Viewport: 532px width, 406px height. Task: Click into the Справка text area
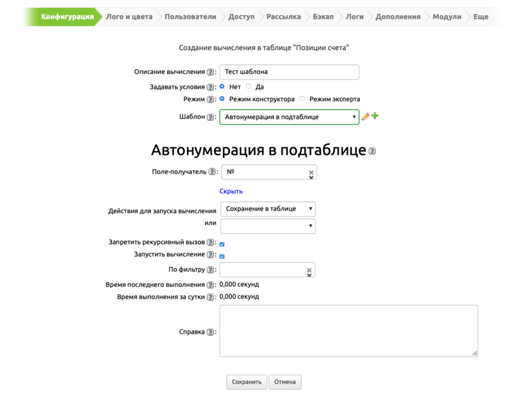348,331
